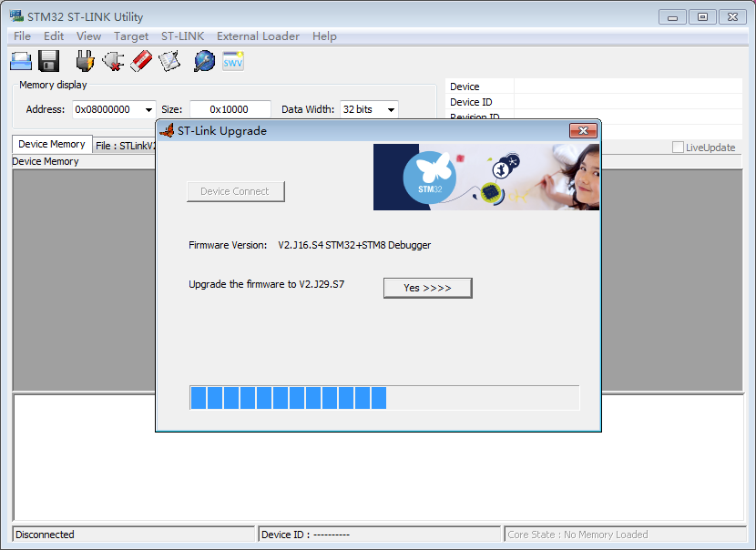Click the Program and verify icon
Screen dimensions: 756x550
click(169, 61)
